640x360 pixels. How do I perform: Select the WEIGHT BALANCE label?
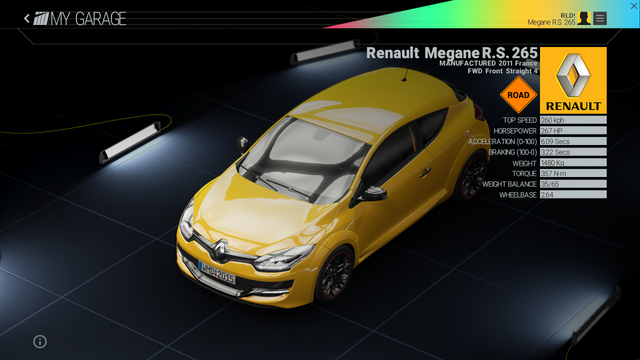pyautogui.click(x=509, y=184)
